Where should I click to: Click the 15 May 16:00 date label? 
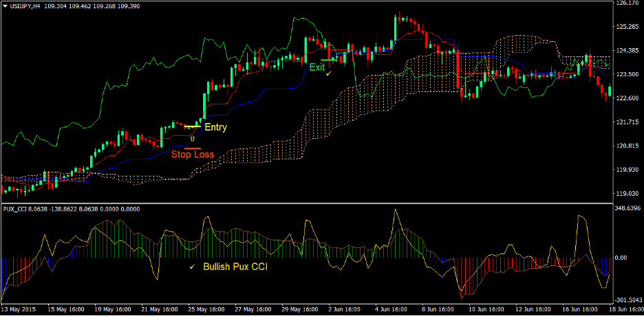pyautogui.click(x=67, y=309)
